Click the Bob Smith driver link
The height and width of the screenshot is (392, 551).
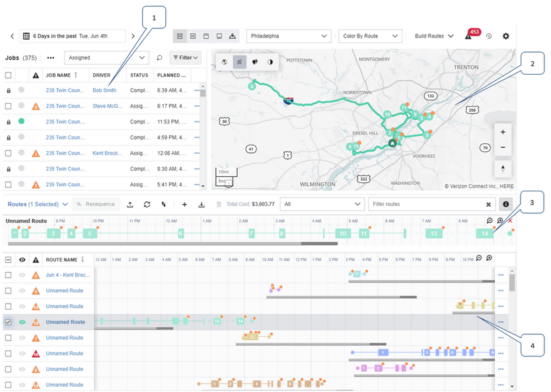pyautogui.click(x=104, y=90)
